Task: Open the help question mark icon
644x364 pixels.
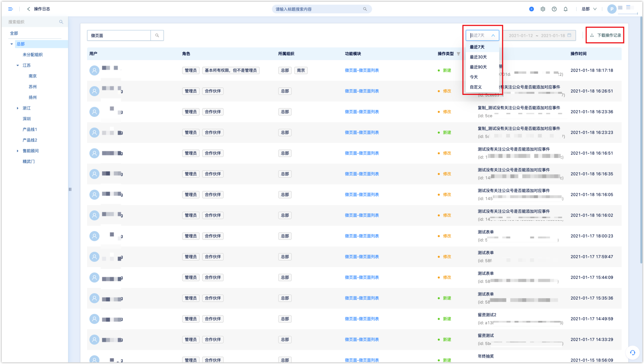Action: pyautogui.click(x=554, y=9)
